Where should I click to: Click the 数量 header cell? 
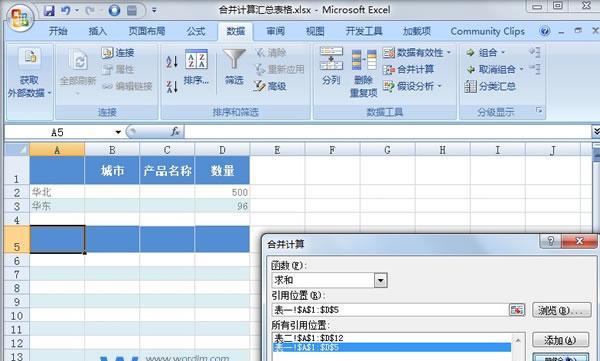[222, 170]
